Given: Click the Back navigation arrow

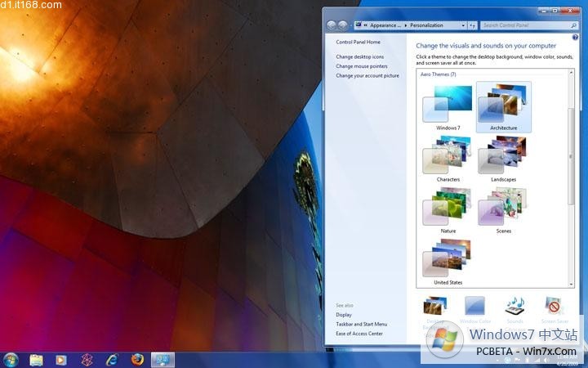Looking at the screenshot, I should coord(331,25).
